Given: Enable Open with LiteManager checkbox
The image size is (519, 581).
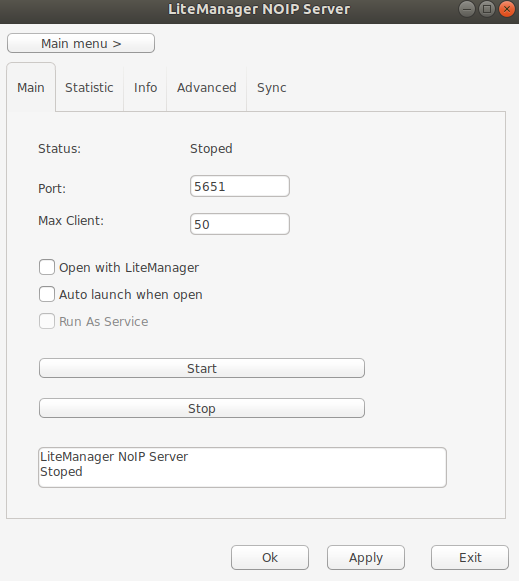Looking at the screenshot, I should click(x=47, y=267).
